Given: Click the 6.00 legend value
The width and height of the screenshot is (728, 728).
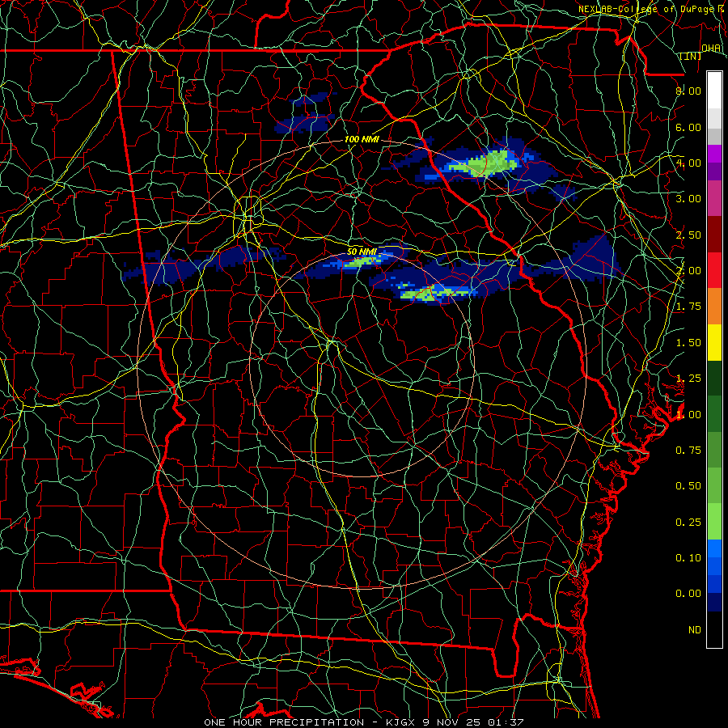Looking at the screenshot, I should (x=688, y=127).
